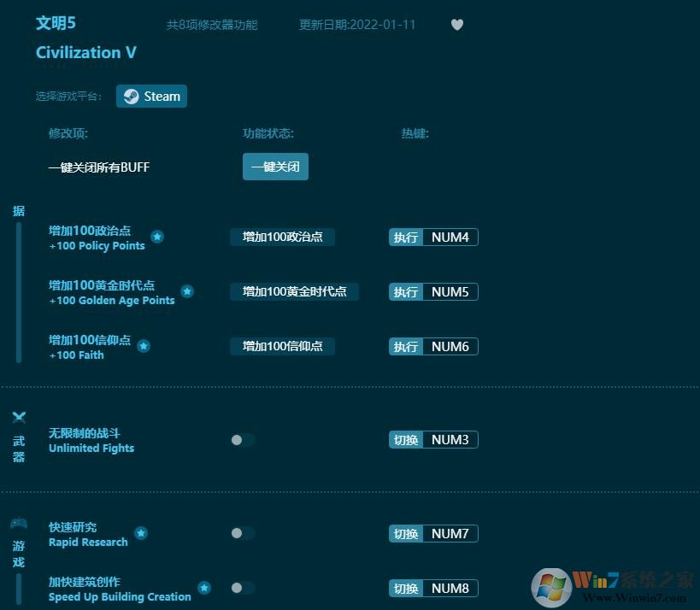Click the +100 Golden Age Points text
This screenshot has width=700, height=610.
pyautogui.click(x=112, y=301)
